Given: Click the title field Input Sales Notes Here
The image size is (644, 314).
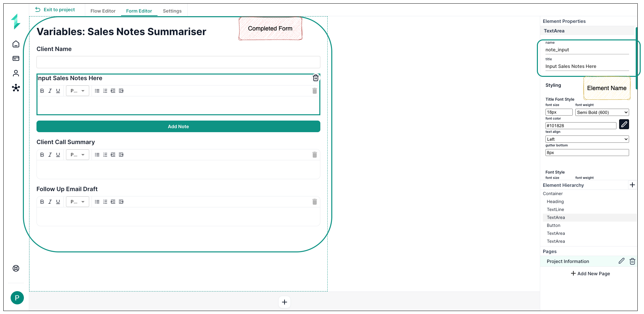Looking at the screenshot, I should [587, 66].
